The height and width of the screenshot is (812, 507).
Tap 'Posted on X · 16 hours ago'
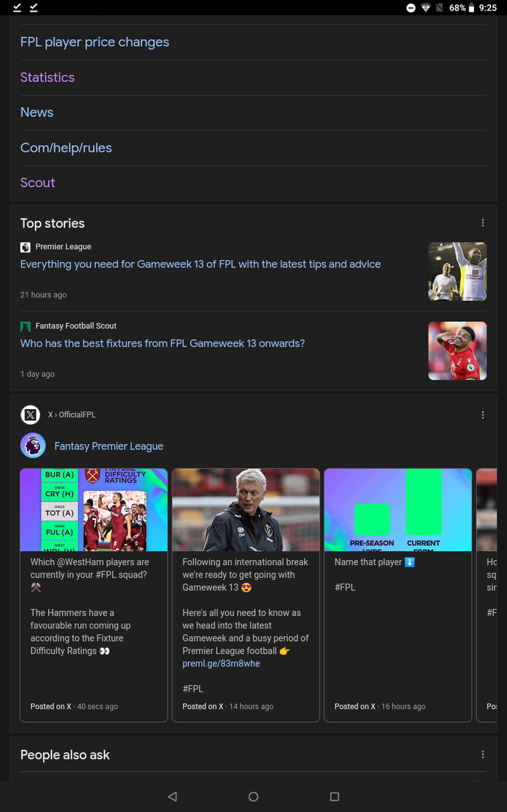(x=380, y=706)
